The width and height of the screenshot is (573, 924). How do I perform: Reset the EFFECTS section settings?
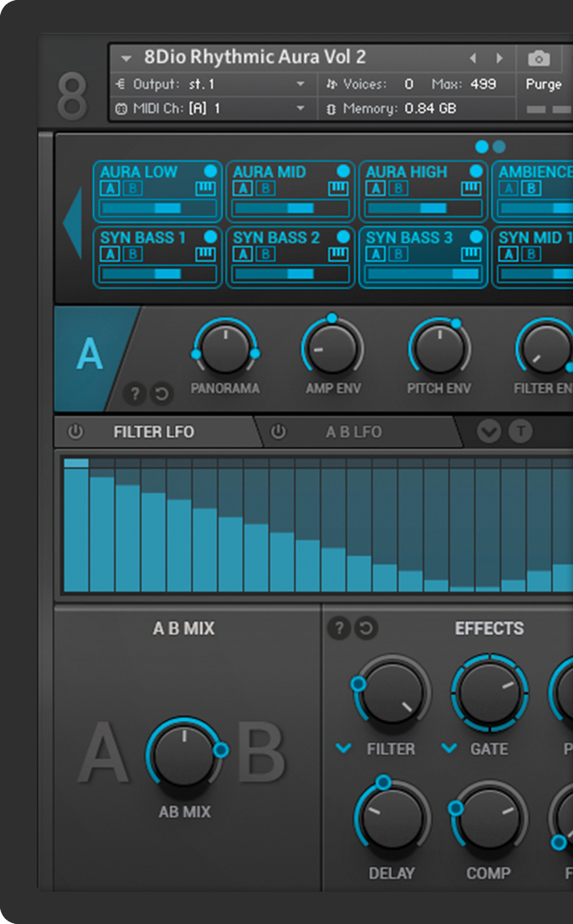pos(366,628)
